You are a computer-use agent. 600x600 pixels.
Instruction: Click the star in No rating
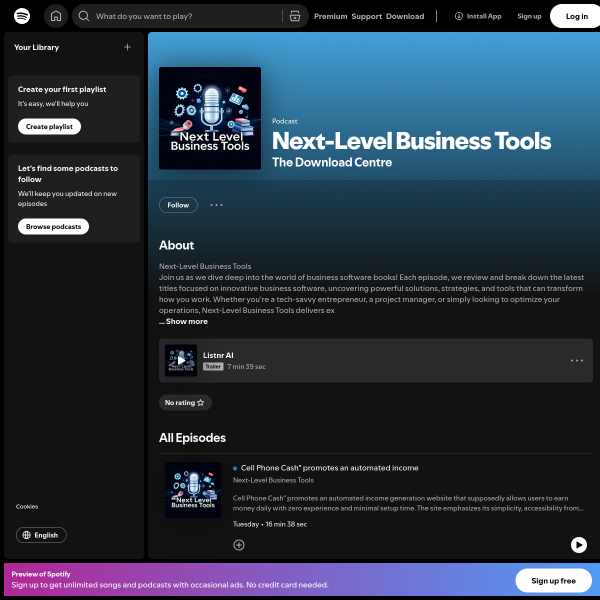click(201, 403)
